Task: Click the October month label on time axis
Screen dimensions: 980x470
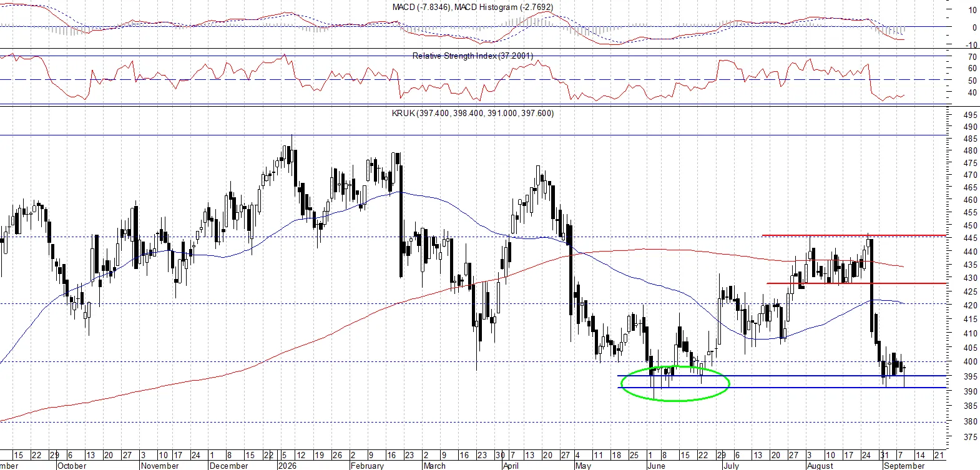Action: (72, 466)
